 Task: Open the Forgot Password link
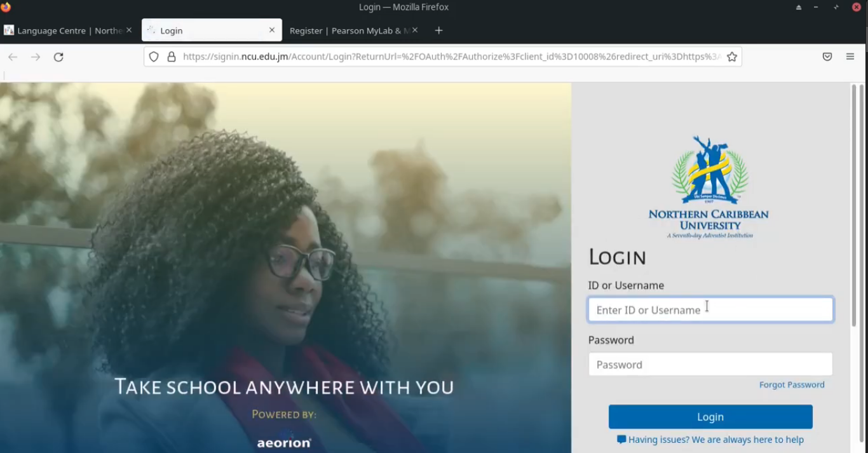(x=792, y=384)
